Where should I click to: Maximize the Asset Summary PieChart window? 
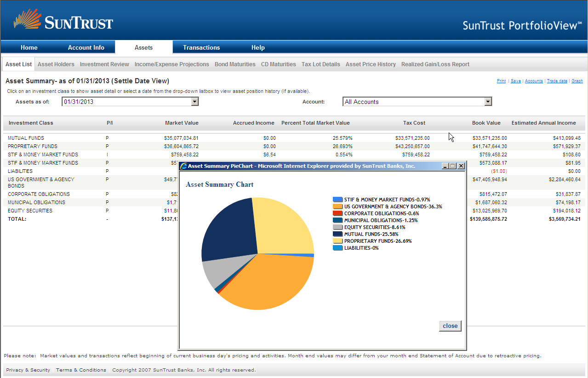point(453,166)
